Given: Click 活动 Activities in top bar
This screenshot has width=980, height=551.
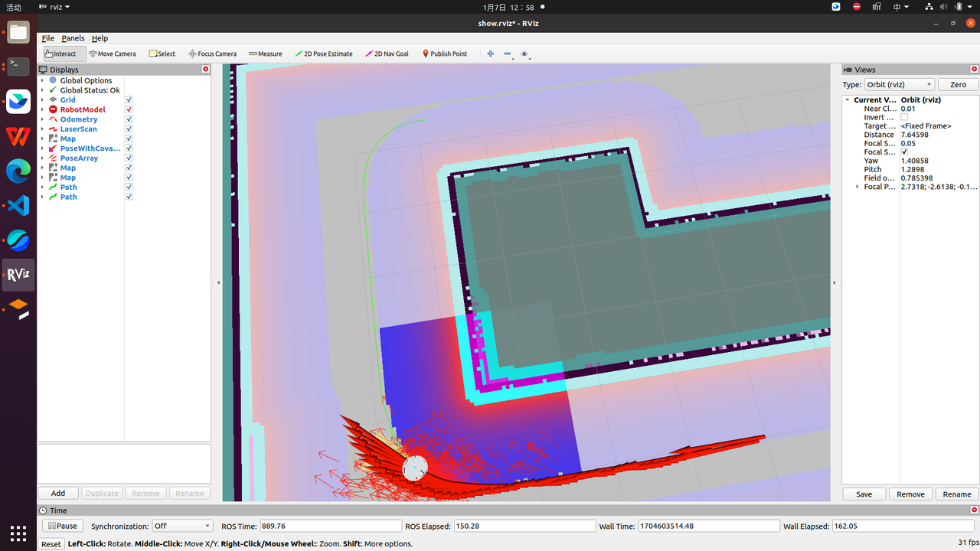Looking at the screenshot, I should click(14, 7).
